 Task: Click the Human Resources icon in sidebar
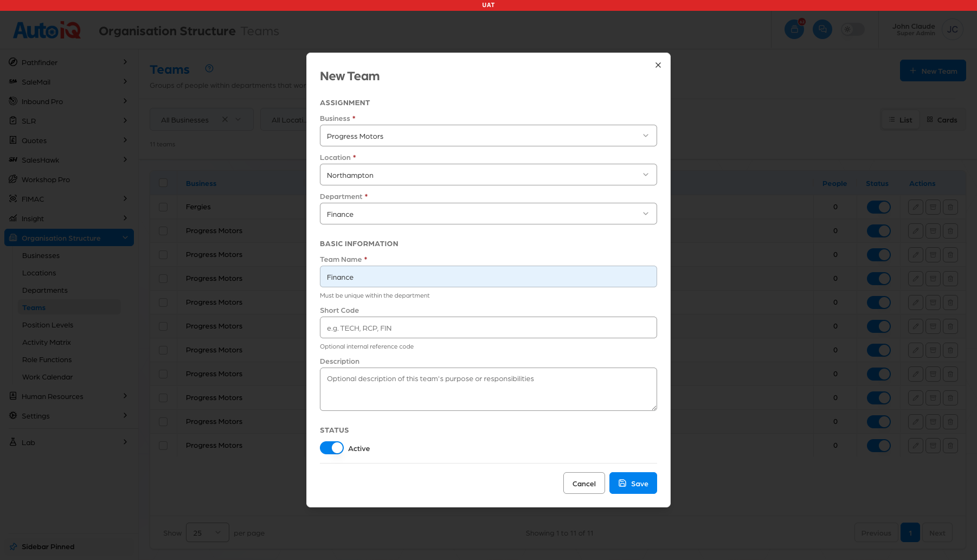13,396
